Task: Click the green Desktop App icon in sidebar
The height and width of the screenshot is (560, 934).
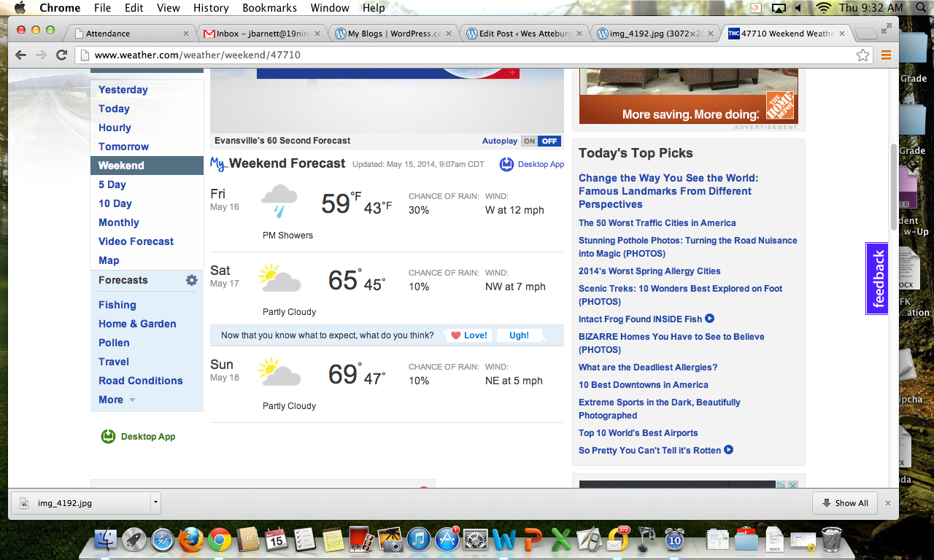Action: pos(108,437)
